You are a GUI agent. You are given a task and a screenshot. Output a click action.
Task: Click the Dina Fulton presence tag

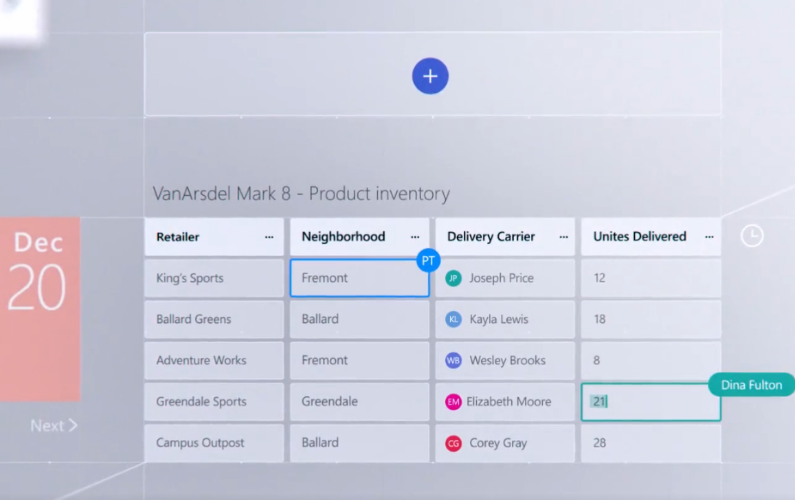(751, 385)
